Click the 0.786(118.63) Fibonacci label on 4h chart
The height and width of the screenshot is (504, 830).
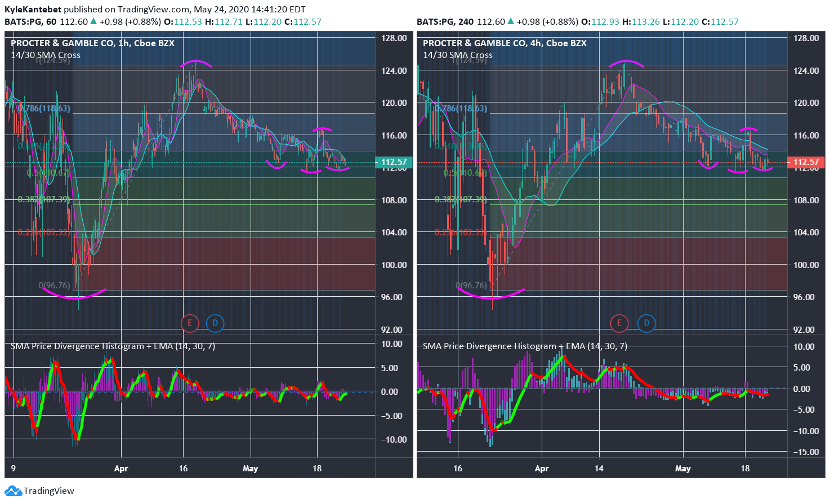pyautogui.click(x=461, y=109)
